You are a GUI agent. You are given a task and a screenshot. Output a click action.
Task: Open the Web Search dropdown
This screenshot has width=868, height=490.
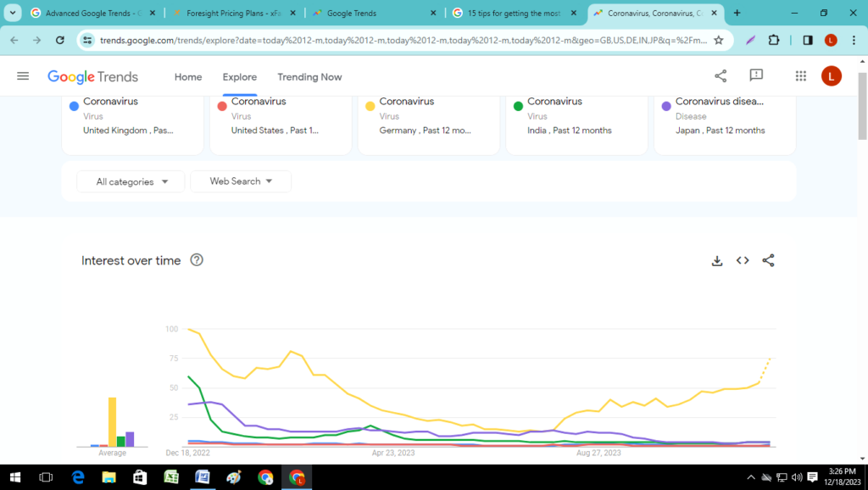tap(241, 181)
